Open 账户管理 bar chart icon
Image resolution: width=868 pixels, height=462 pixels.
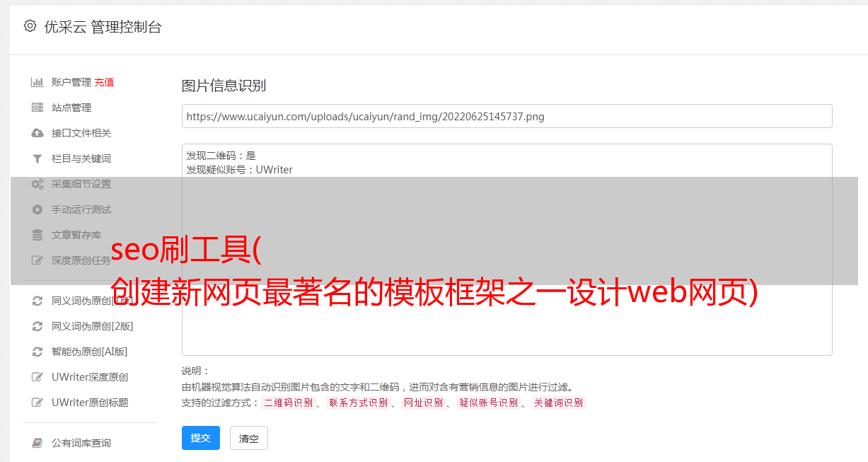coord(37,82)
